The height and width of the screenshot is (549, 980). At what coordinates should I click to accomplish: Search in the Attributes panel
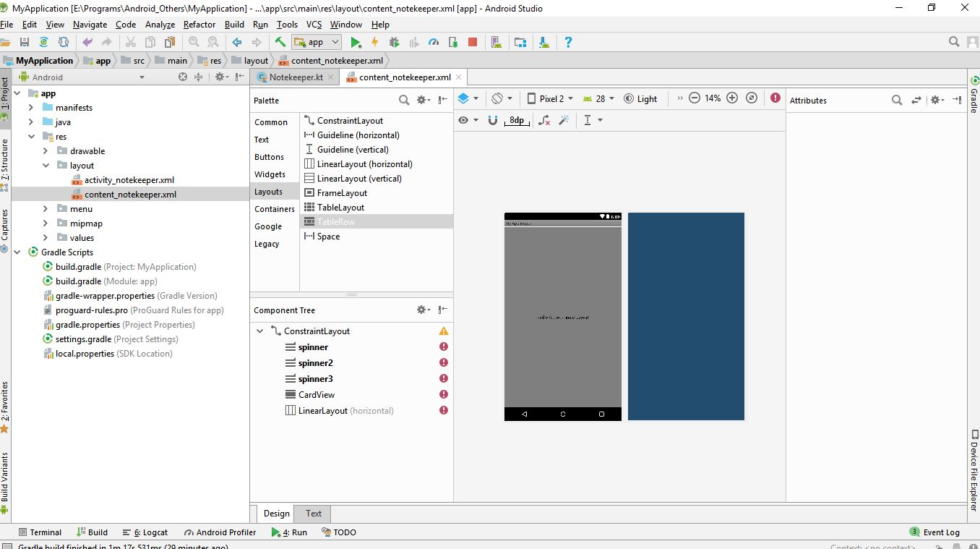(897, 100)
